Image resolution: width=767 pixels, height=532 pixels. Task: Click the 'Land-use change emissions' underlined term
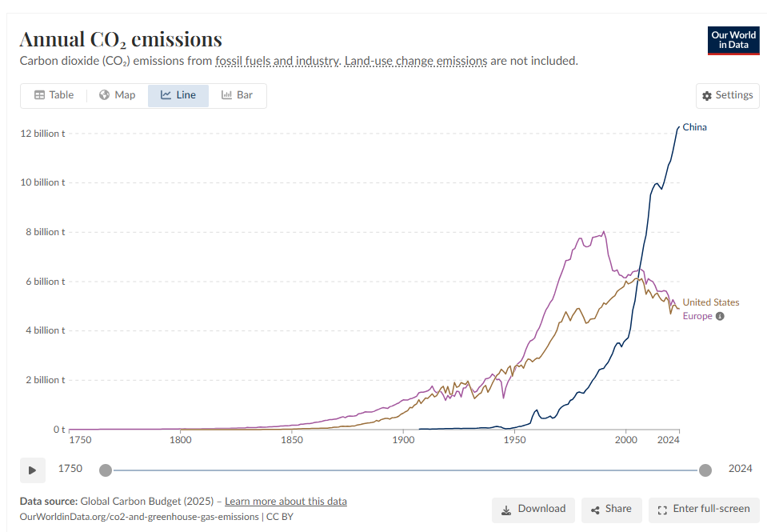click(x=415, y=61)
